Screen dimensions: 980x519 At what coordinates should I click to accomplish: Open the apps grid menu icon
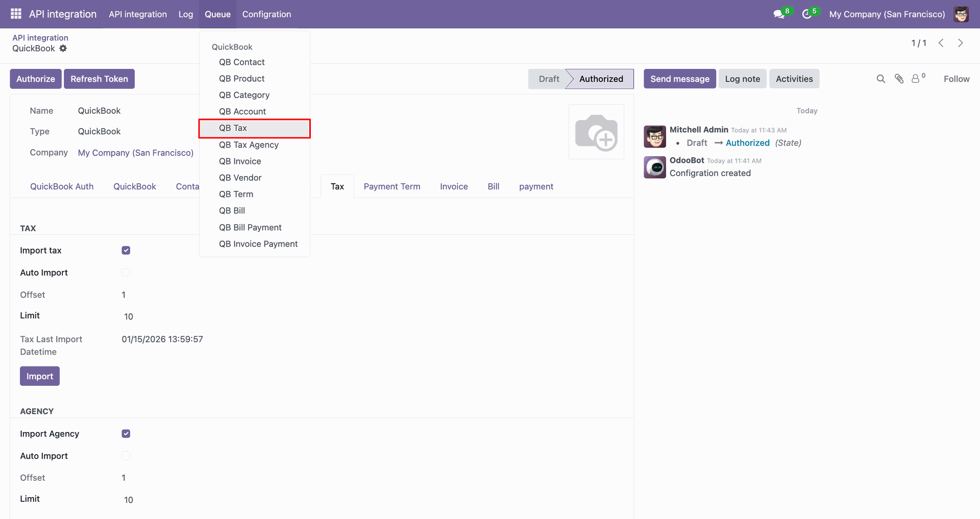coord(16,14)
